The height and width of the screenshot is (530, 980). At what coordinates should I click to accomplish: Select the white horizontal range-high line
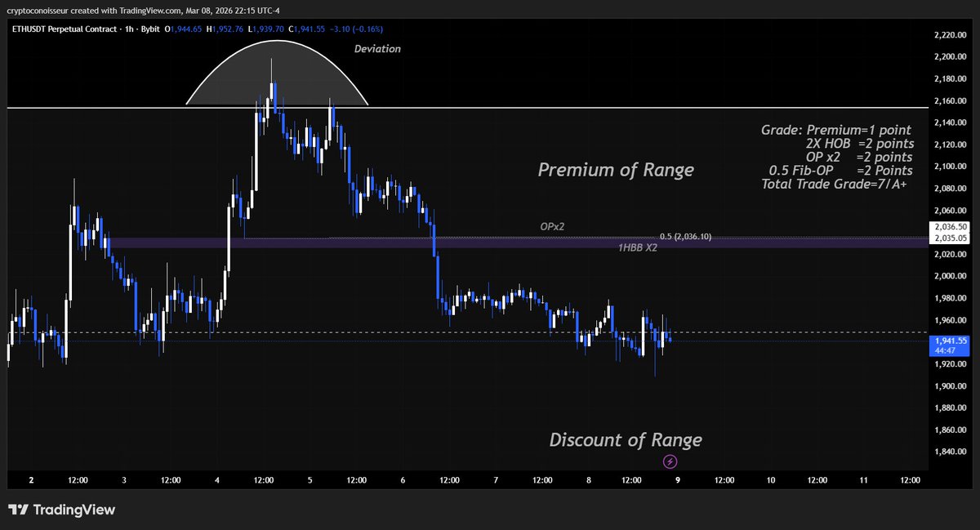pos(468,107)
